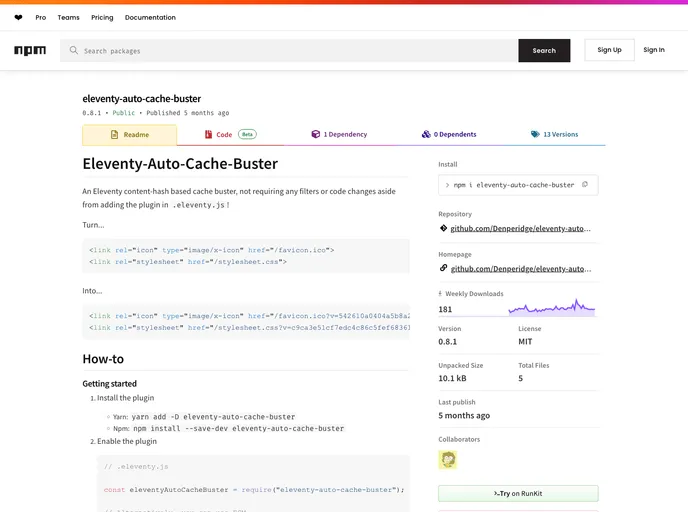Click the chain link icon beside the Homepage link
688x512 pixels.
point(443,268)
